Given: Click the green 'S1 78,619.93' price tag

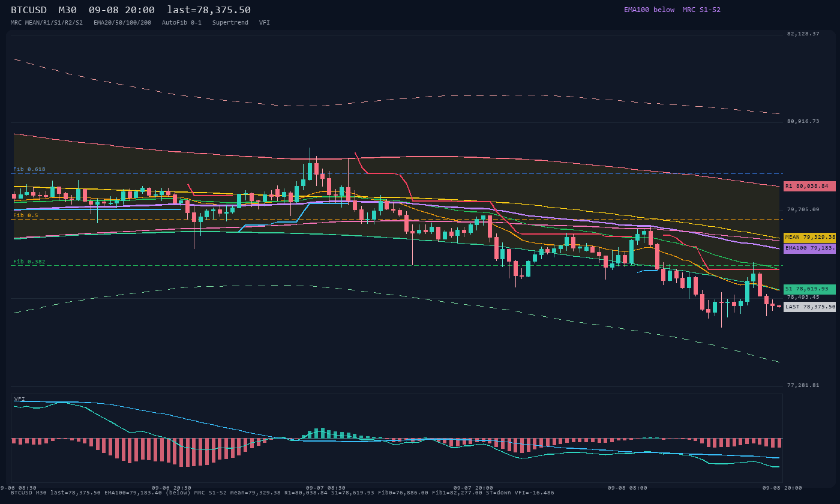Looking at the screenshot, I should 809,289.
